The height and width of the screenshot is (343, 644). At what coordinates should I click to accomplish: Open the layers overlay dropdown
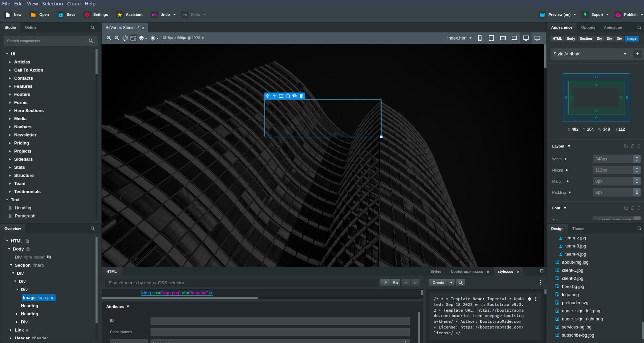143,38
